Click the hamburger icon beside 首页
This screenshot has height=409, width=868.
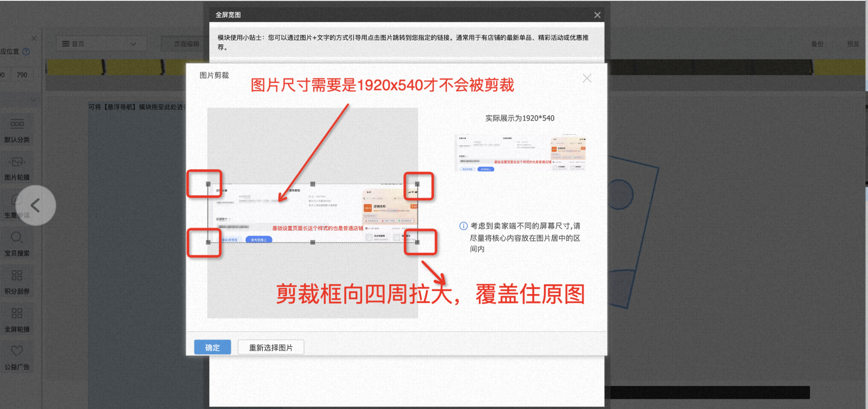click(66, 44)
